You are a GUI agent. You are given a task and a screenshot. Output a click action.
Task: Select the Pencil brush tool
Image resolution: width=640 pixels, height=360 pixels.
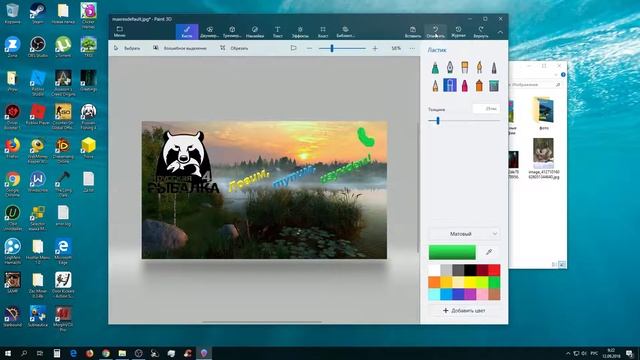(x=435, y=85)
